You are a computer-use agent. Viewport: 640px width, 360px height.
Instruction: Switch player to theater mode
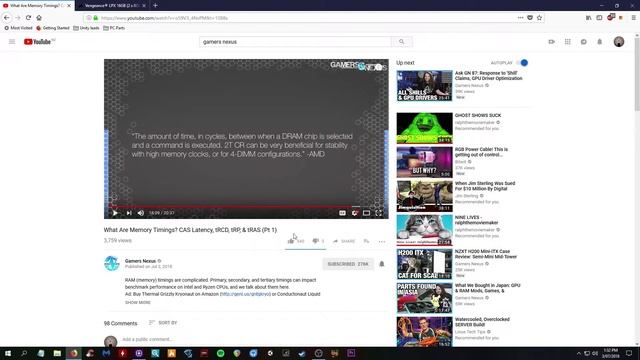click(x=367, y=213)
